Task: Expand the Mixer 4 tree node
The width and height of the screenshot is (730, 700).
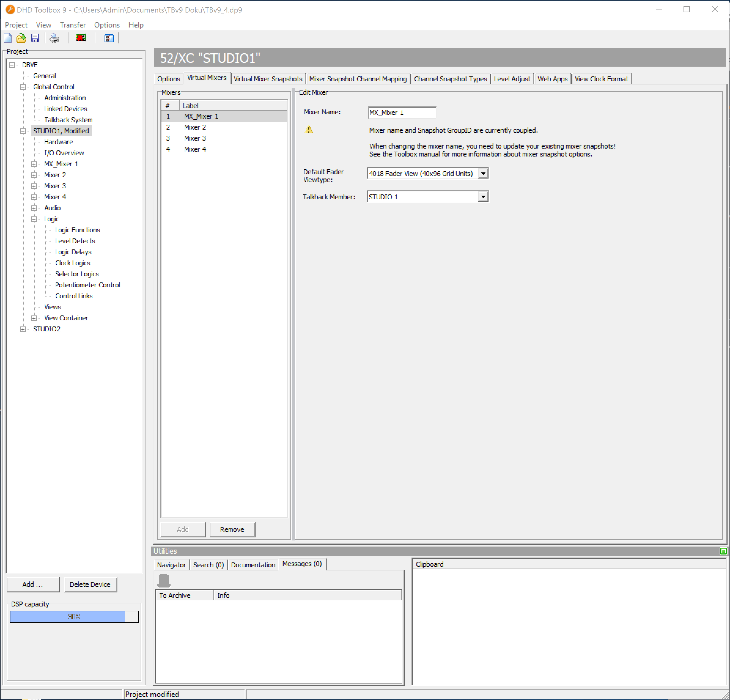Action: tap(34, 197)
